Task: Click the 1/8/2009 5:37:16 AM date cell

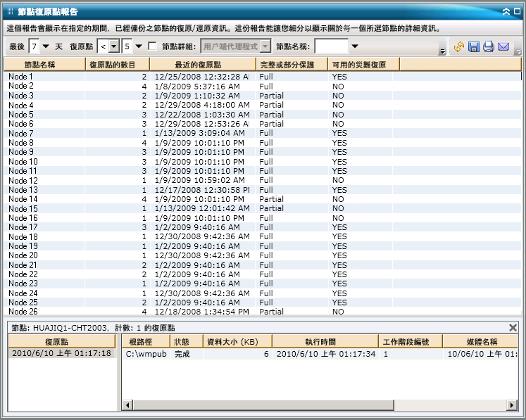Action: point(197,86)
